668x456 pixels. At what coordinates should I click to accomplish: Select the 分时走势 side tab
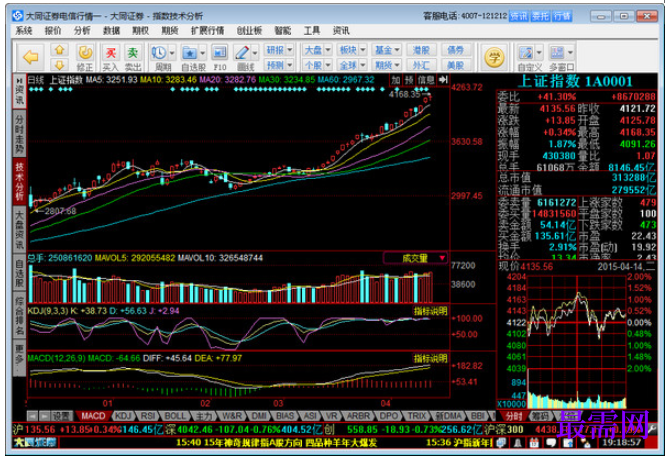pos(20,133)
